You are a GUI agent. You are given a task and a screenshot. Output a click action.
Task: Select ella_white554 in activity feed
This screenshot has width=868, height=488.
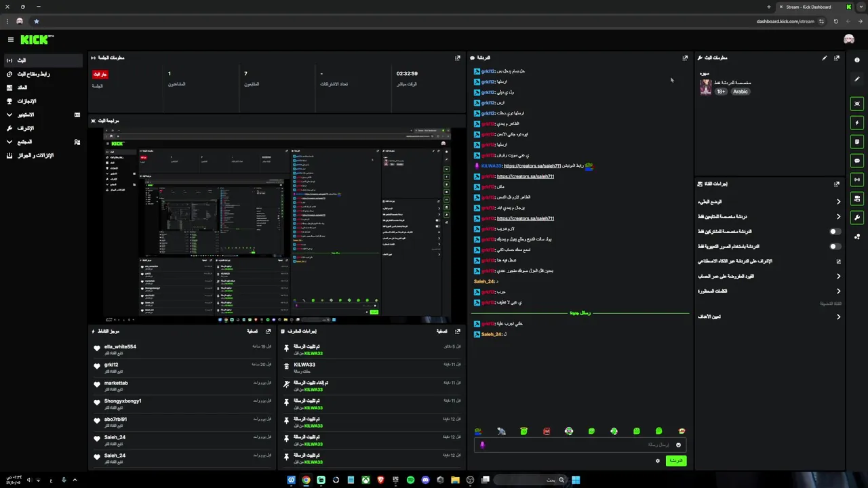120,347
